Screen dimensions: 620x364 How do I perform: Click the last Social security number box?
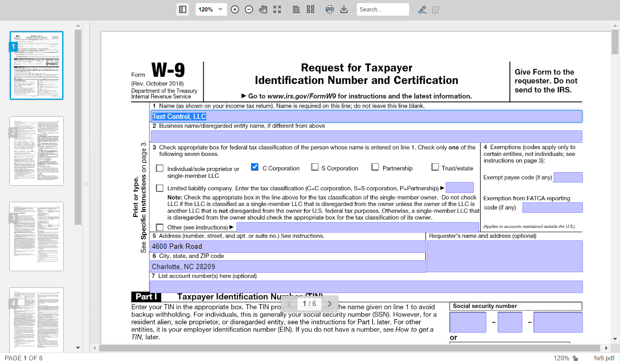(558, 322)
